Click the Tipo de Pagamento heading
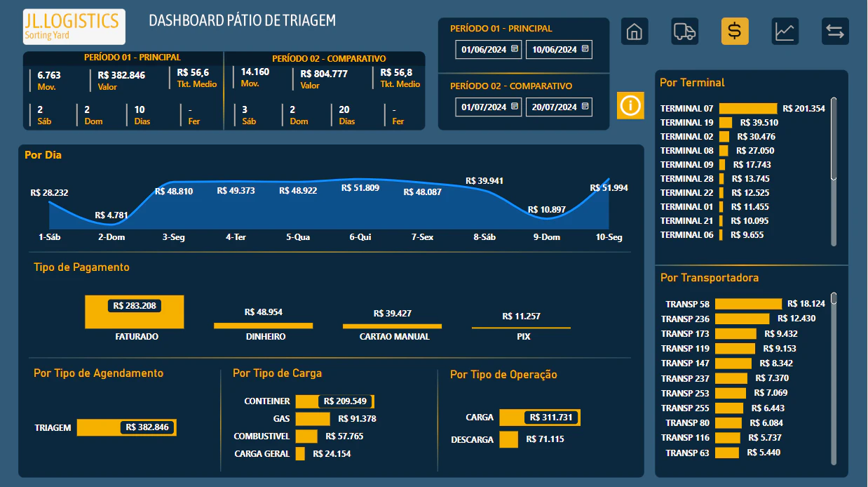868x487 pixels. pos(81,267)
